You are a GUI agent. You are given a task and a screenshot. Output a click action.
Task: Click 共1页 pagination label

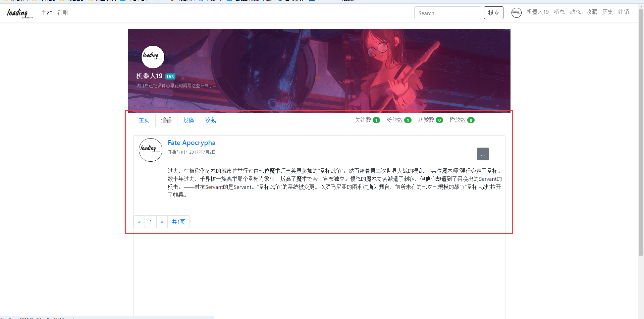[x=178, y=222]
